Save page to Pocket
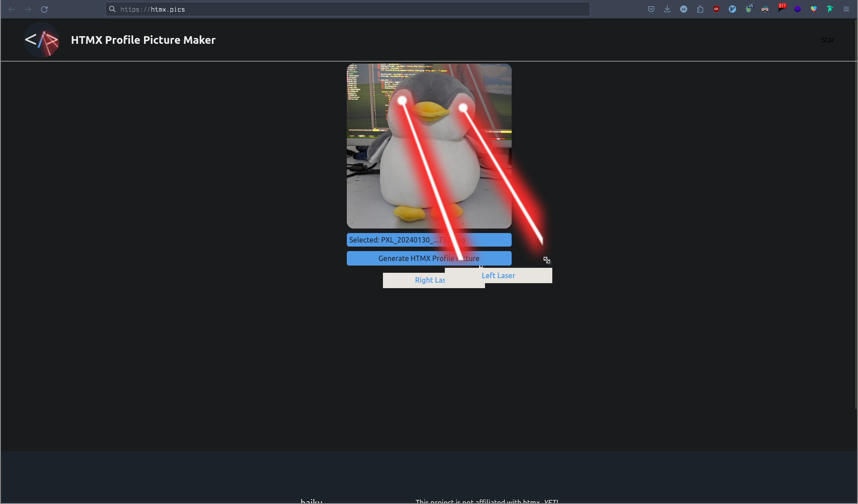The width and height of the screenshot is (858, 504). [651, 9]
